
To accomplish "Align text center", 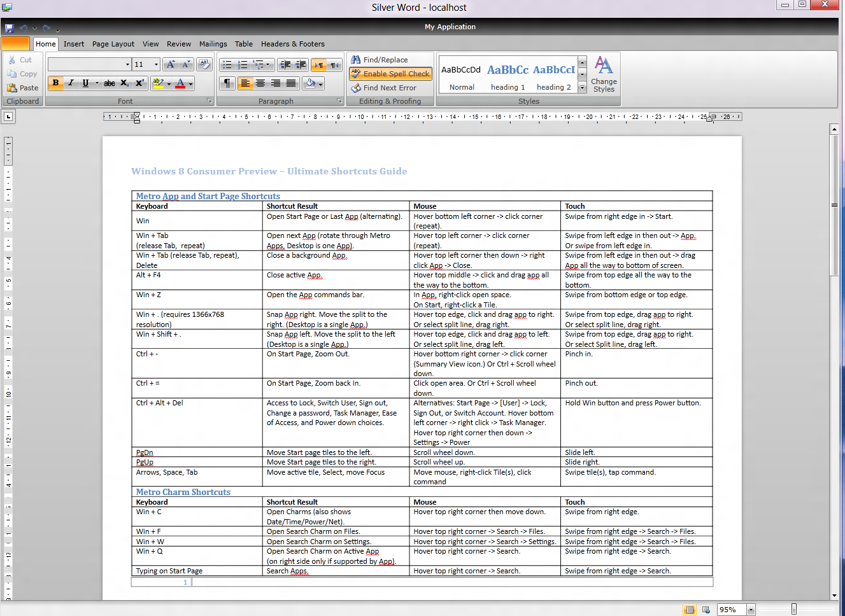I will (260, 83).
